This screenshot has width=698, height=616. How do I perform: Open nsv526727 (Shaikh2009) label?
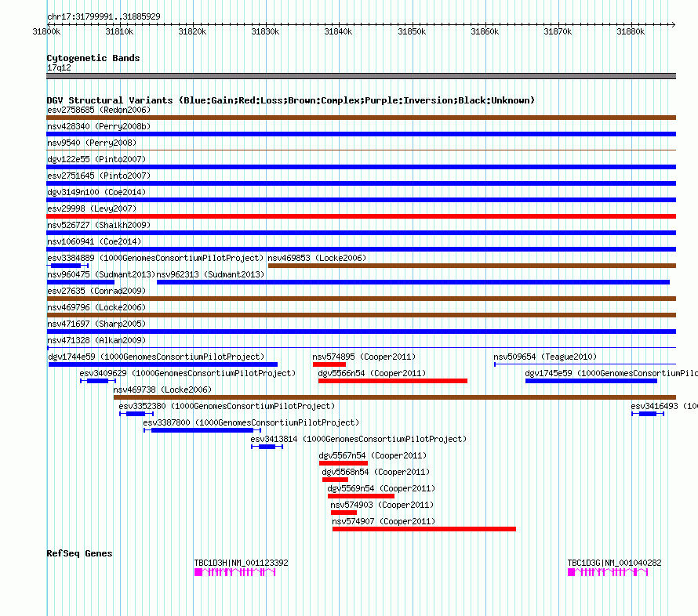[x=99, y=225]
